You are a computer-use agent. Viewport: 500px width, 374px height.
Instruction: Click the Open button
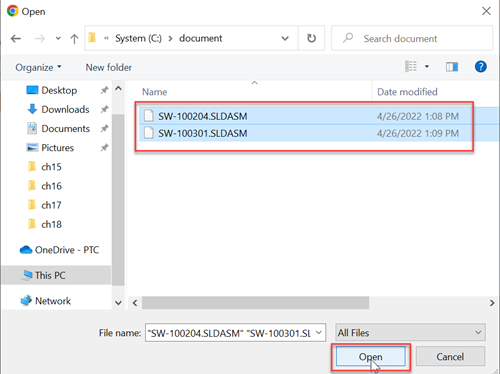pos(371,356)
